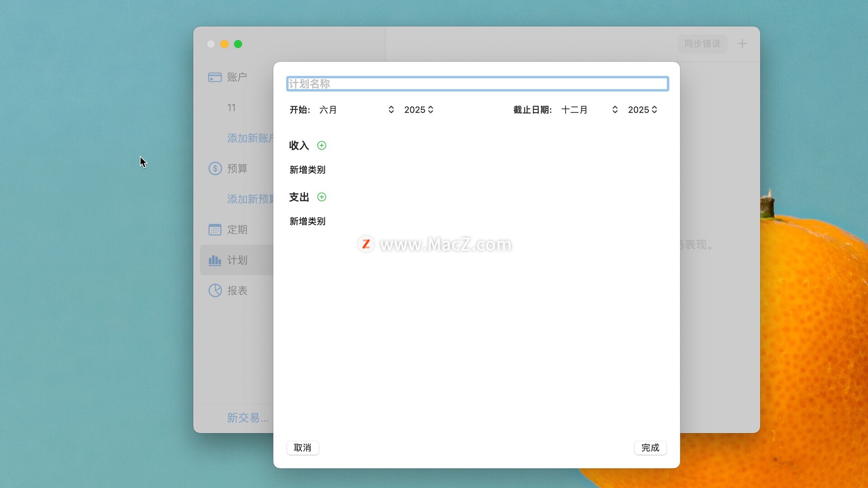Image resolution: width=868 pixels, height=488 pixels.
Task: Open the 报表 label in the sidebar
Action: coord(237,291)
